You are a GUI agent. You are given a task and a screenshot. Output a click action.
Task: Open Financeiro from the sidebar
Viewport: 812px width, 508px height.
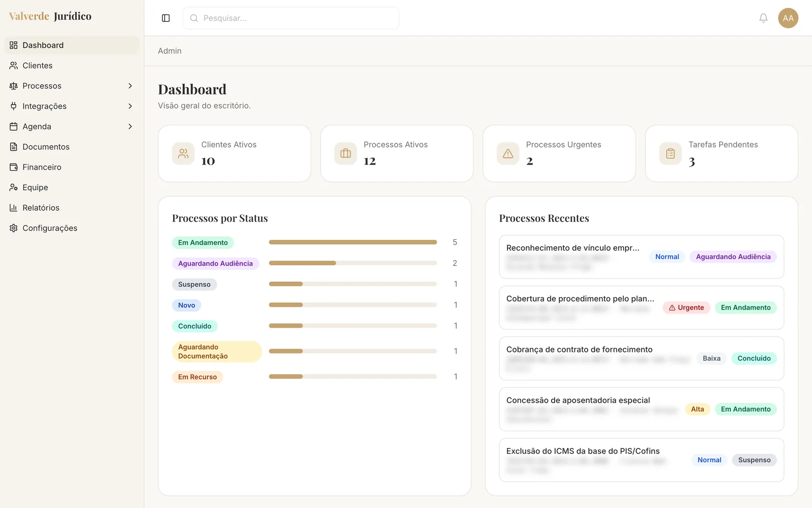72,167
